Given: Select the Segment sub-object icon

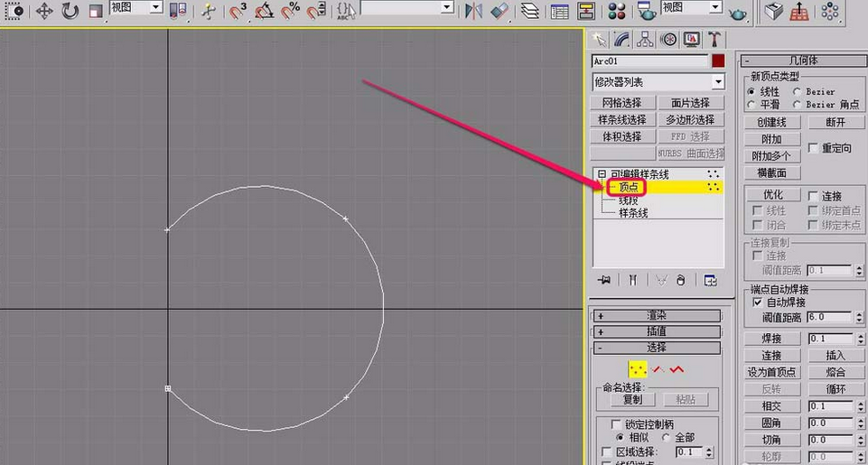Looking at the screenshot, I should (657, 368).
